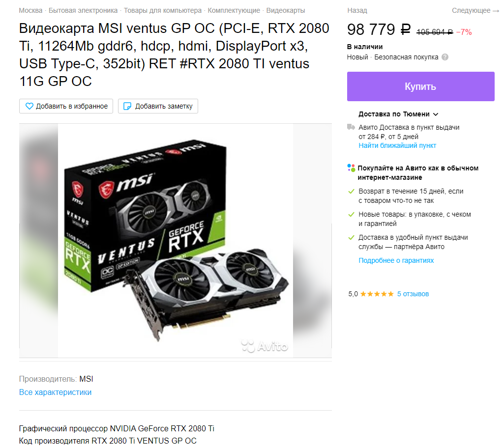Buy the card with Купить button

420,86
